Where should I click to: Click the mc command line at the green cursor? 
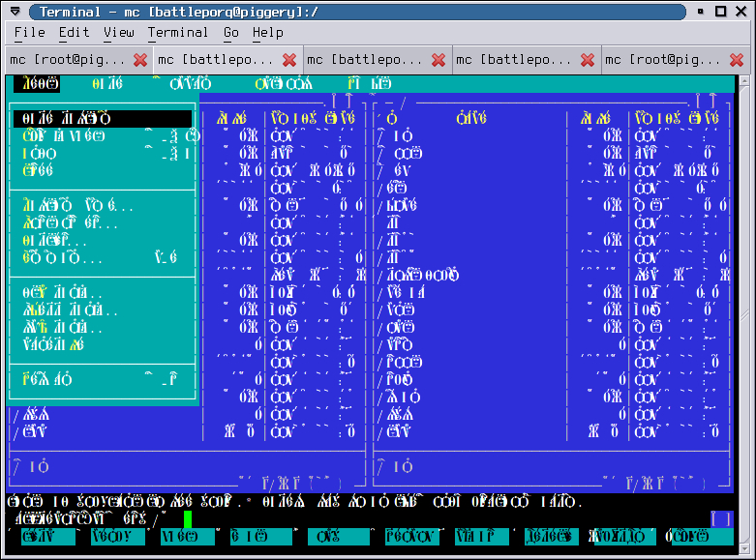tap(188, 519)
